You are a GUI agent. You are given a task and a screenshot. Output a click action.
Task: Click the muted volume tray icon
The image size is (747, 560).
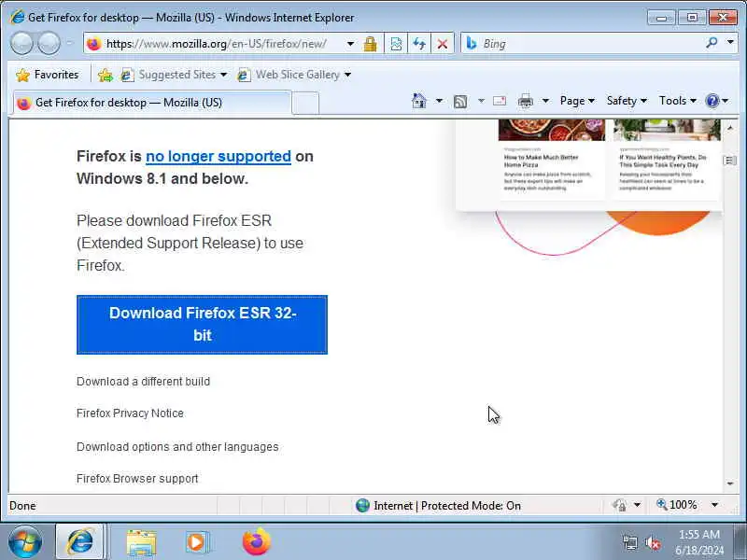coord(653,543)
